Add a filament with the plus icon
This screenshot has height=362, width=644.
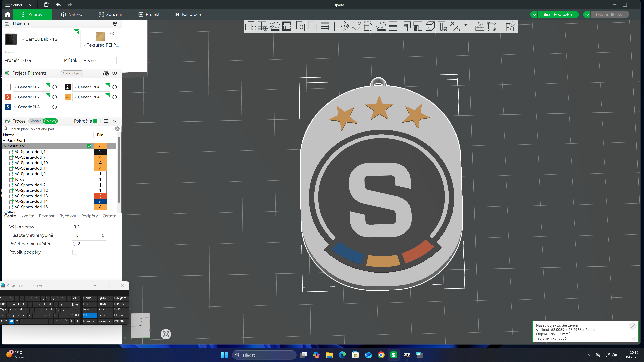point(89,73)
